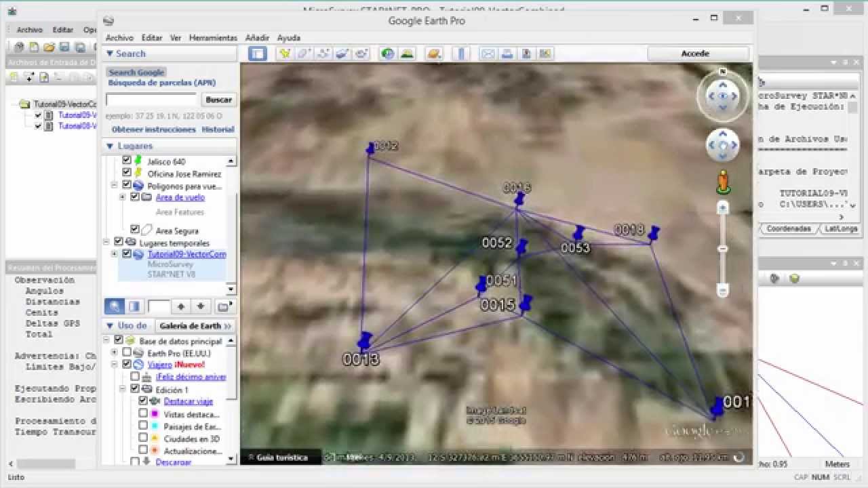
Task: Click Búsqueda de parcelas (APN) link
Action: (x=162, y=83)
